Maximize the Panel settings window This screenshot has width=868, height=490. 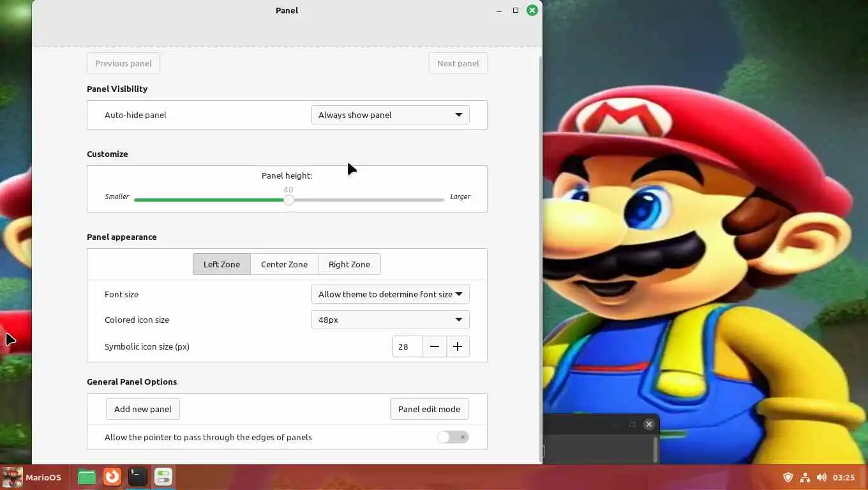tap(516, 10)
